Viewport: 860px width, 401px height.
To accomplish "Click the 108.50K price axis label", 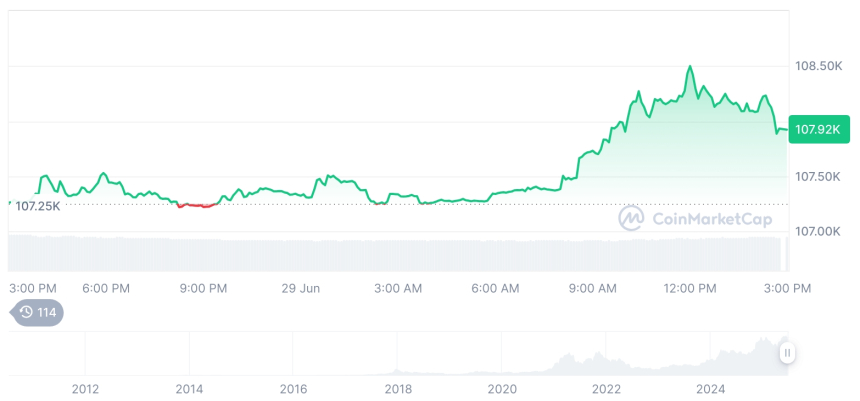I will point(818,66).
